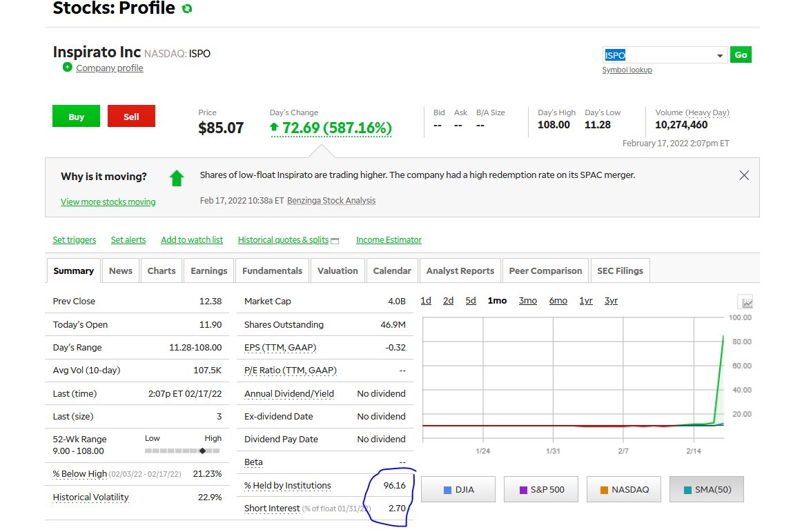Toggle the DJIA comparison overlay
The width and height of the screenshot is (811, 532).
coord(458,490)
